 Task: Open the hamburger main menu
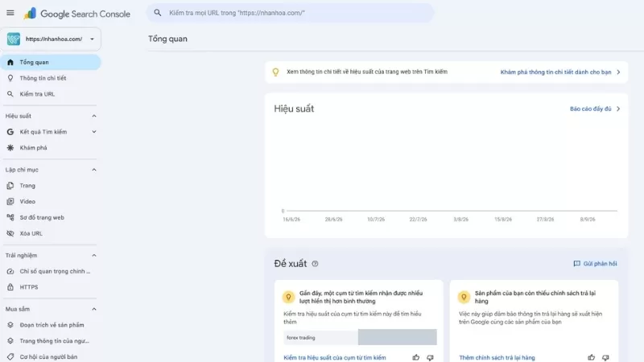tap(10, 13)
